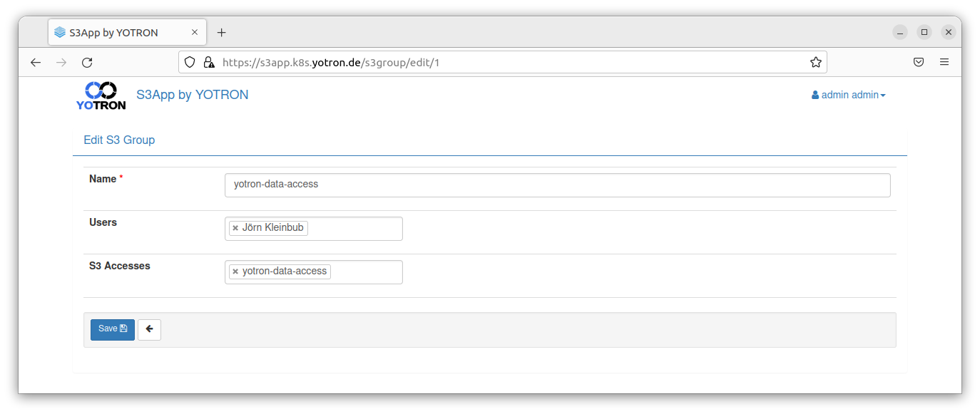Go back using browser back arrow
The image size is (980, 414).
tap(36, 63)
